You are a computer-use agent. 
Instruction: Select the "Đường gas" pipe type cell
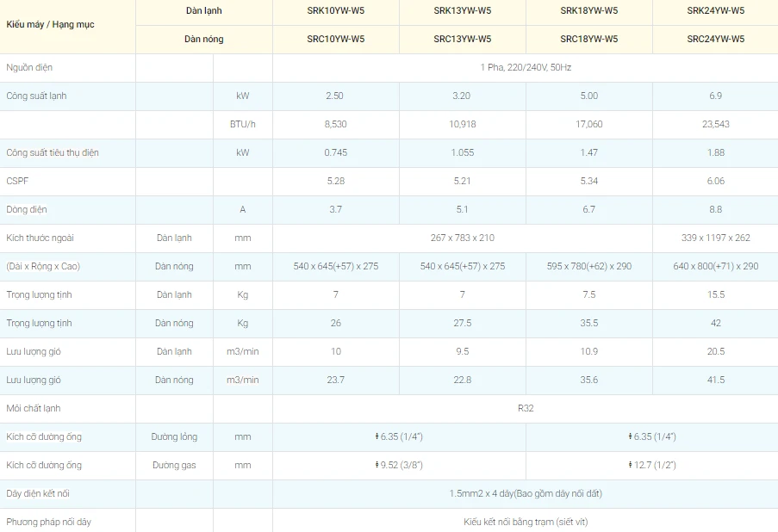174,465
